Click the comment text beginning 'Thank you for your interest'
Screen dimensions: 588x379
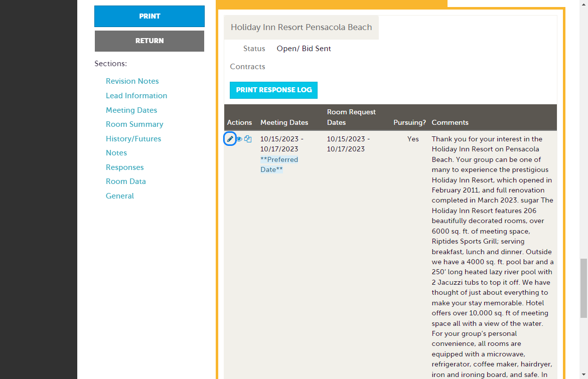click(x=493, y=257)
